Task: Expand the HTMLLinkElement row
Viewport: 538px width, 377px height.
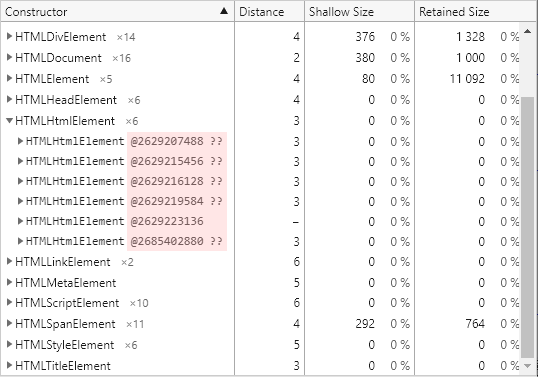Action: coord(10,261)
